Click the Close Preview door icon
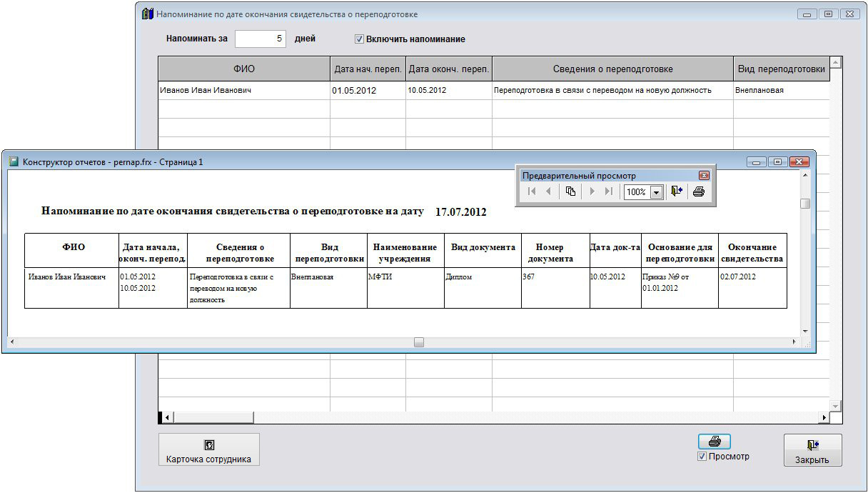This screenshot has height=493, width=868. click(x=677, y=191)
